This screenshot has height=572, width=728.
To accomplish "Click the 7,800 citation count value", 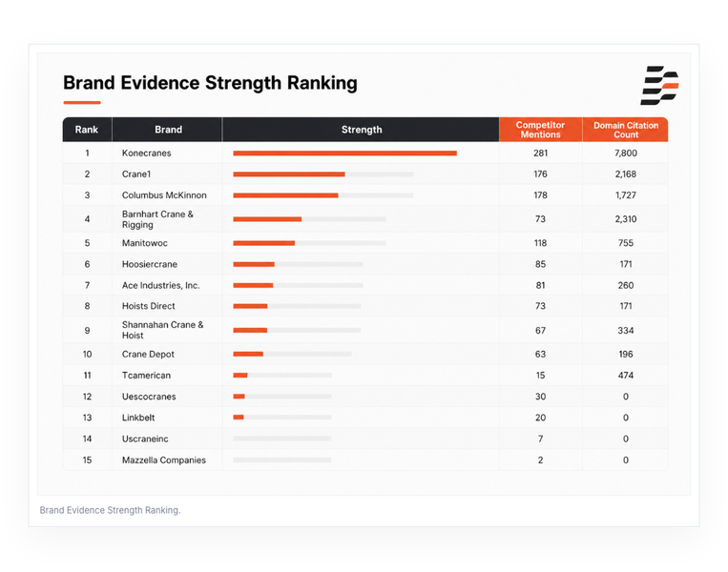I will 625,153.
